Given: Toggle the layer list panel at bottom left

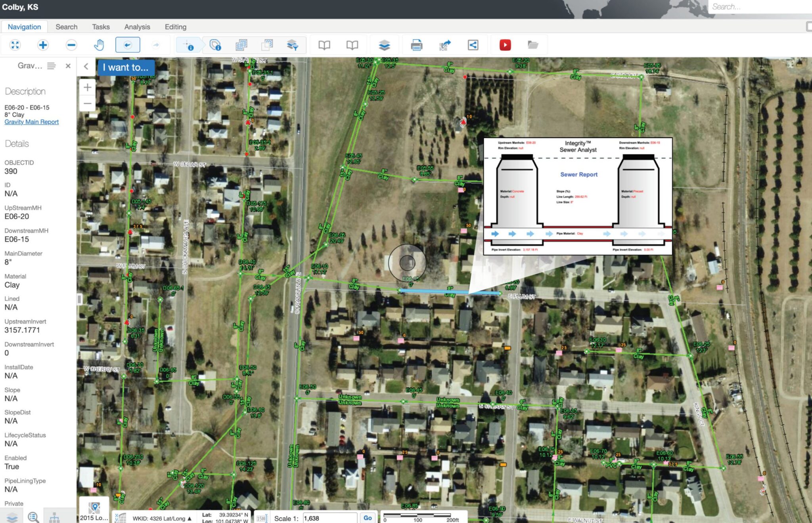Looking at the screenshot, I should 12,517.
